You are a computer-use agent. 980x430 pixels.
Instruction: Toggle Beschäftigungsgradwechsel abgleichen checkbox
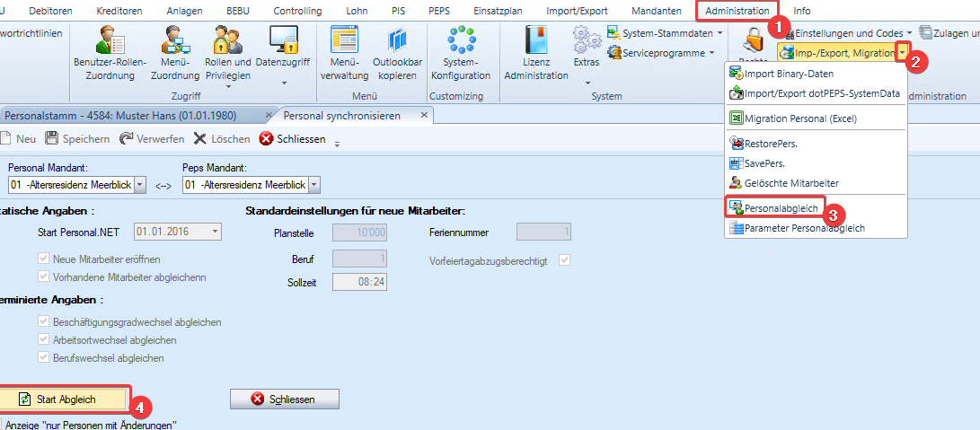[43, 322]
